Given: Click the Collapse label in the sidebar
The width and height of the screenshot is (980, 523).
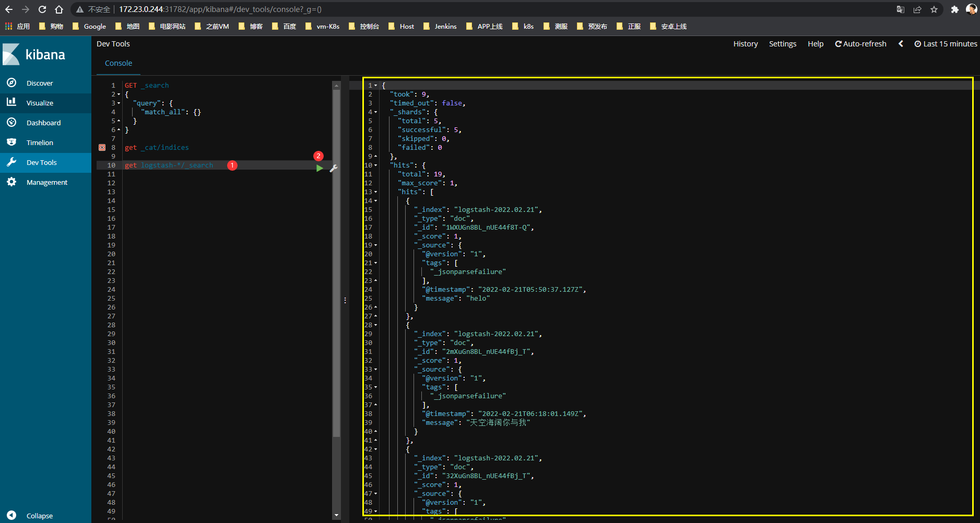Looking at the screenshot, I should pyautogui.click(x=40, y=516).
